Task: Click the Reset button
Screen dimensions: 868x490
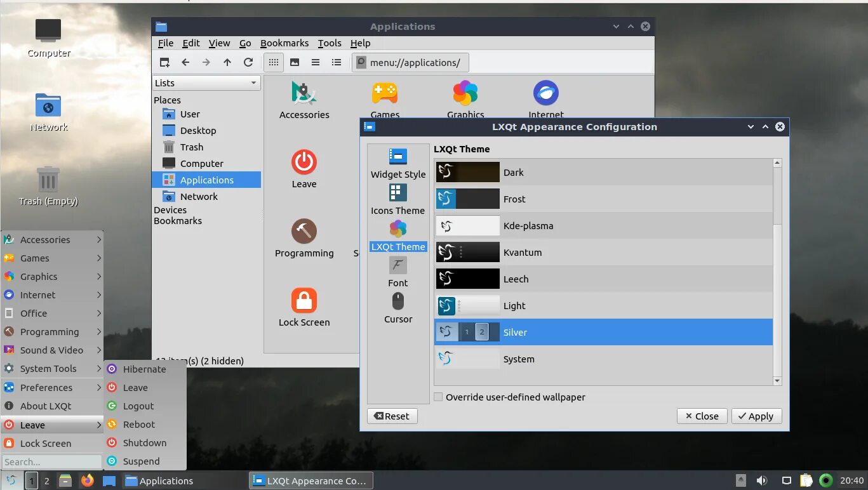Action: click(392, 416)
